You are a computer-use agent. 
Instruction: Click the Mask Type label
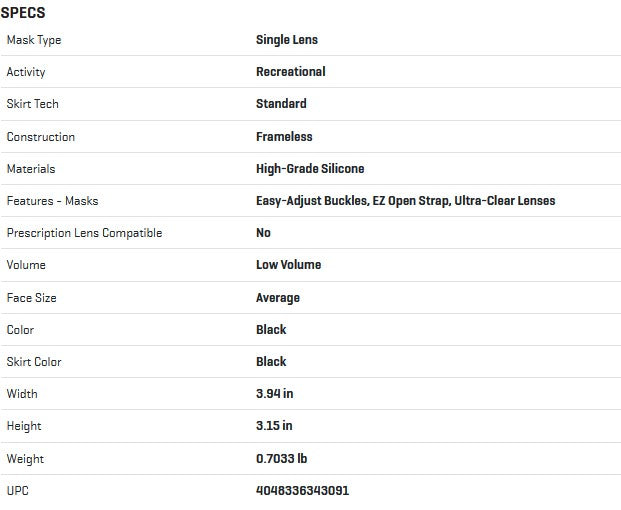click(x=34, y=40)
